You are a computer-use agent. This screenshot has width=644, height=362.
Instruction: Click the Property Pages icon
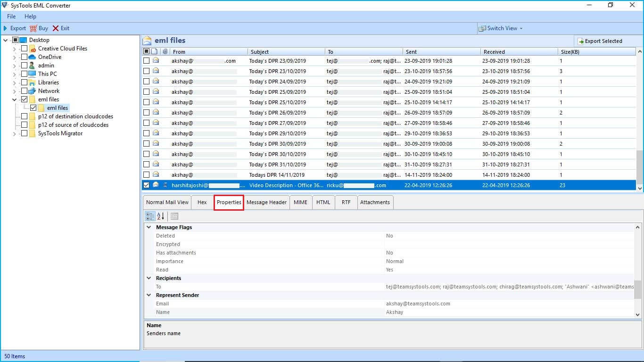(174, 216)
